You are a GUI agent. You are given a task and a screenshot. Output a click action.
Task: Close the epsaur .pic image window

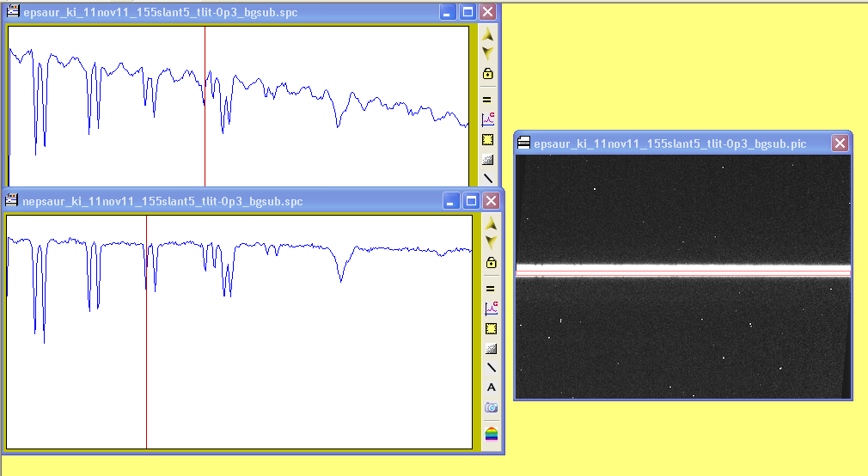point(840,143)
